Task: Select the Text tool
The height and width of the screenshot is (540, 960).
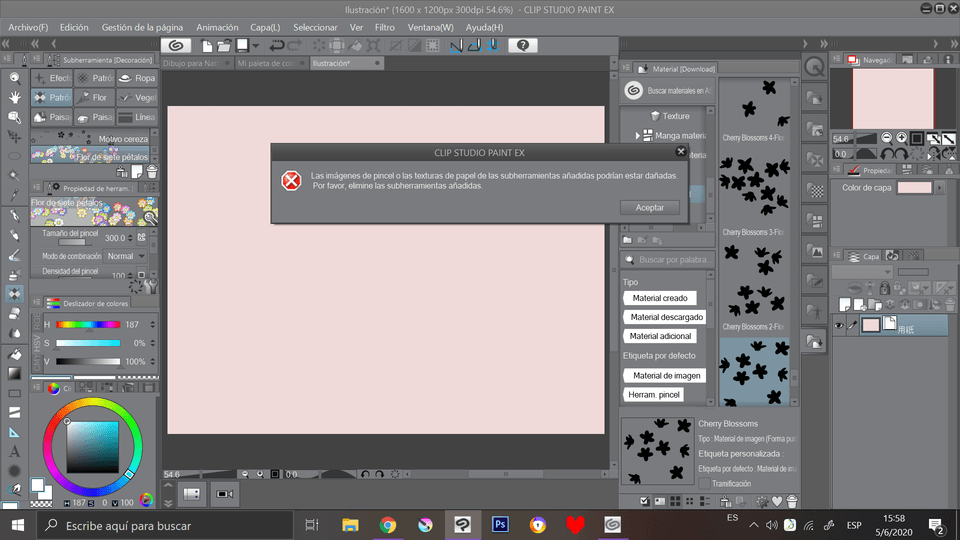Action: pos(15,452)
